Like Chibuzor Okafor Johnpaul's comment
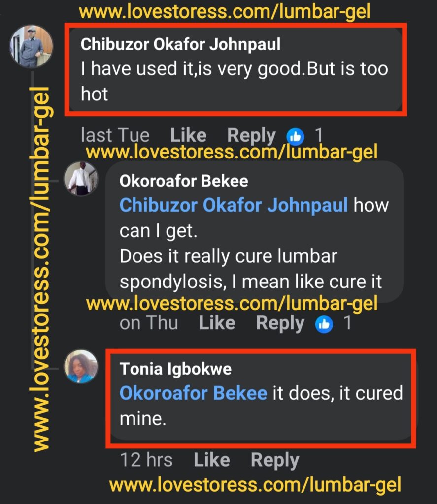The image size is (437, 504). click(188, 135)
